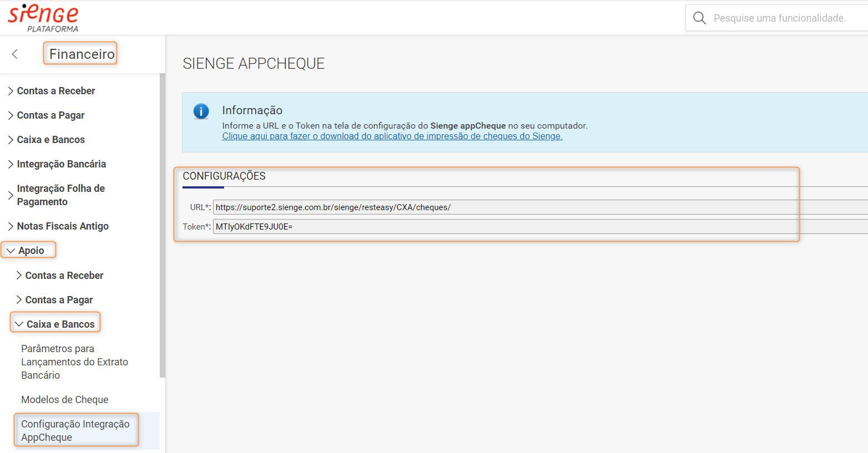Click the blue information icon

click(x=201, y=111)
